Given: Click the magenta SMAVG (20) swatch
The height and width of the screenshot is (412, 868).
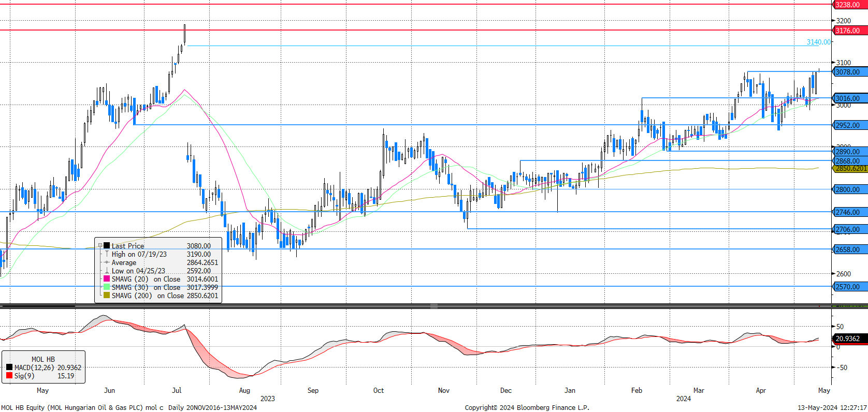Looking at the screenshot, I should click(107, 279).
